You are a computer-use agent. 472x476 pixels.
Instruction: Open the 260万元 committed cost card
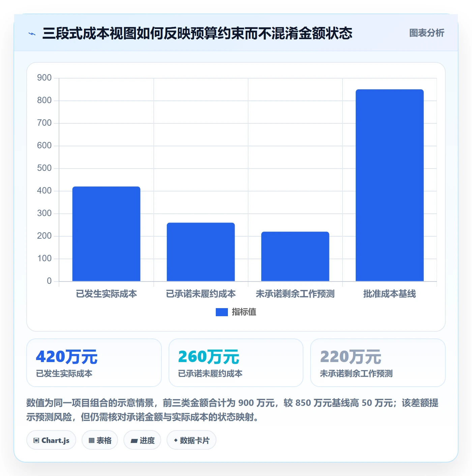click(236, 363)
